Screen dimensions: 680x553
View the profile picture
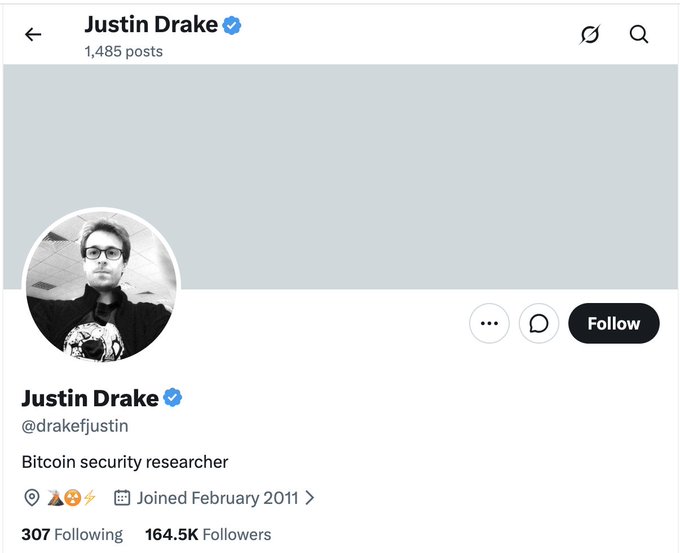pos(101,287)
